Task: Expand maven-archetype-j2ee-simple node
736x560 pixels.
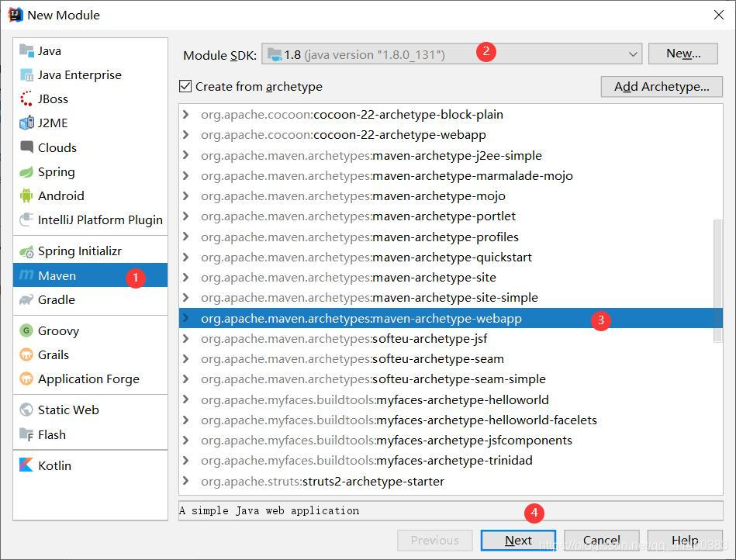Action: [186, 155]
